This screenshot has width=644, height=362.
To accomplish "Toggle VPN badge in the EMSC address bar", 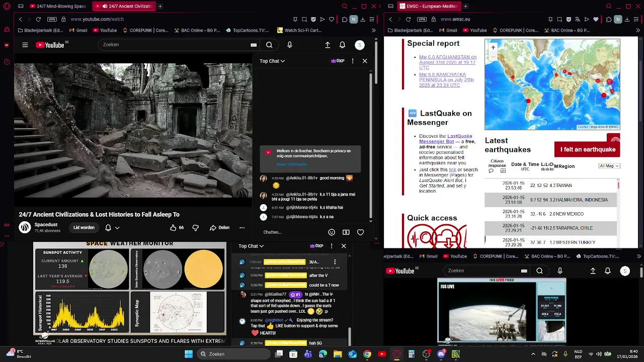I will click(x=422, y=19).
